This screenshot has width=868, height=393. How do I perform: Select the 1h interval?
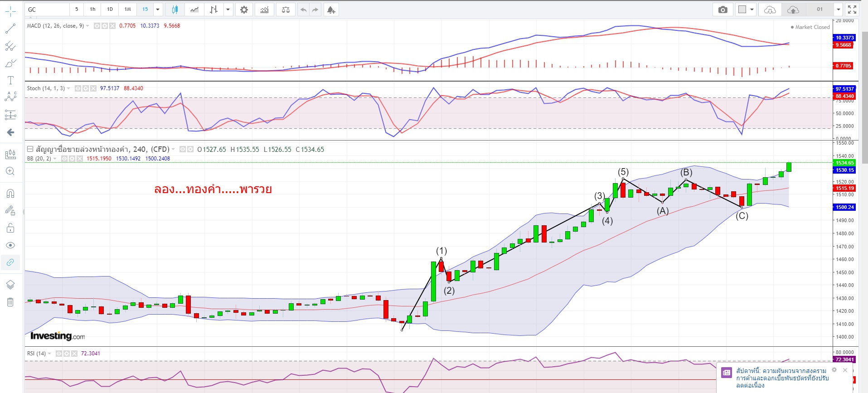[x=92, y=10]
